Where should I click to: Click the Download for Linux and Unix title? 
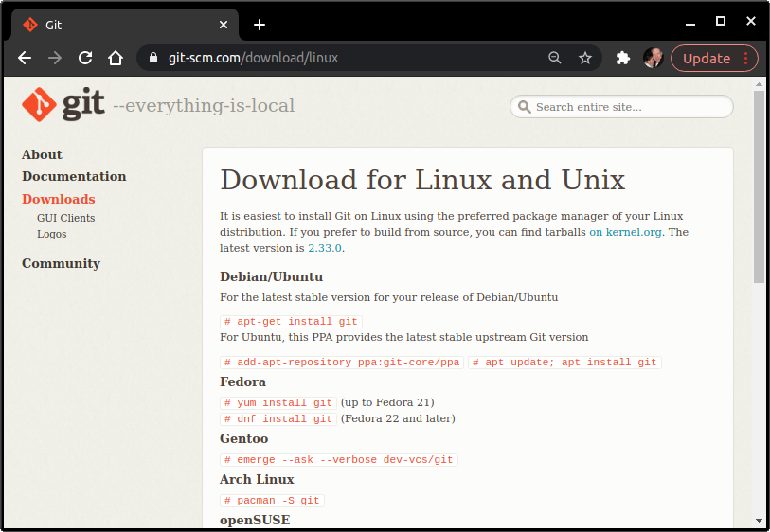422,180
